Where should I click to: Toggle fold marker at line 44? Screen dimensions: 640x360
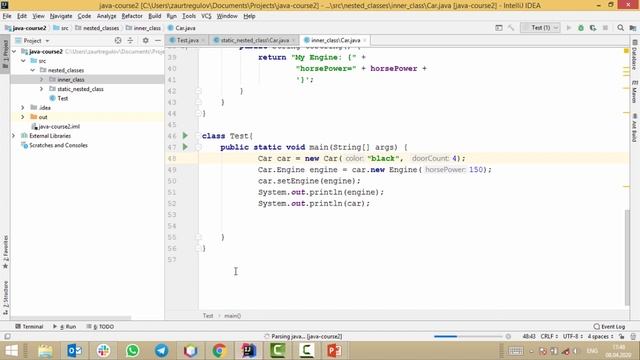pos(198,113)
